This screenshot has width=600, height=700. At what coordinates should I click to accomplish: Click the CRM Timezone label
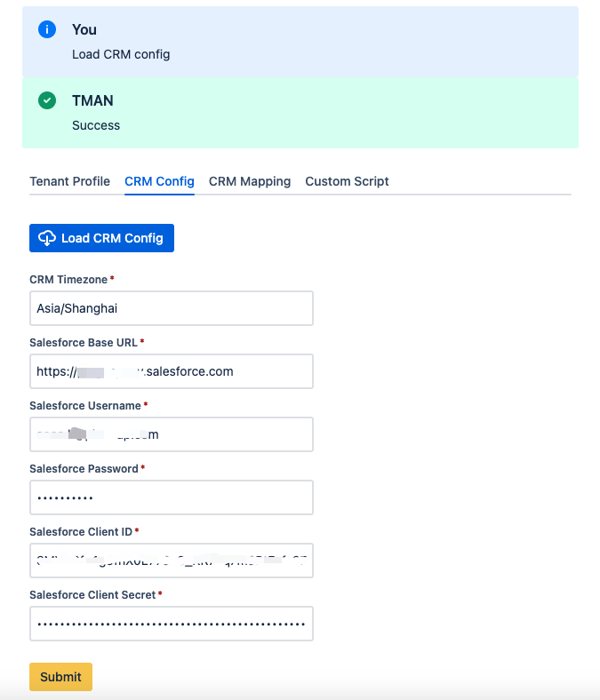[68, 280]
